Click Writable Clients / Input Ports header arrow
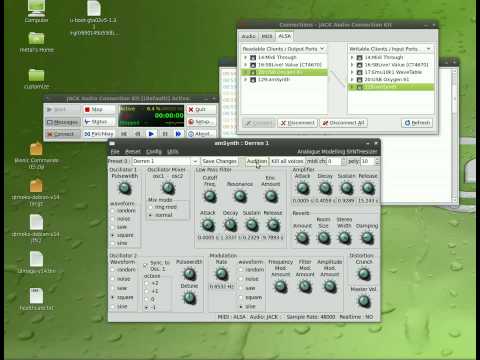 (429, 49)
